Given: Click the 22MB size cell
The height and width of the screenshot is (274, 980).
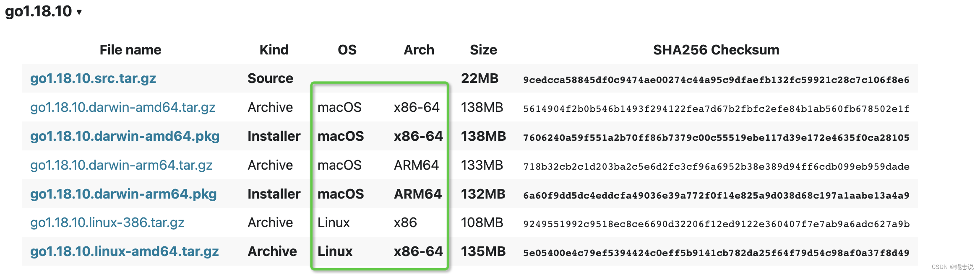Looking at the screenshot, I should (x=480, y=78).
